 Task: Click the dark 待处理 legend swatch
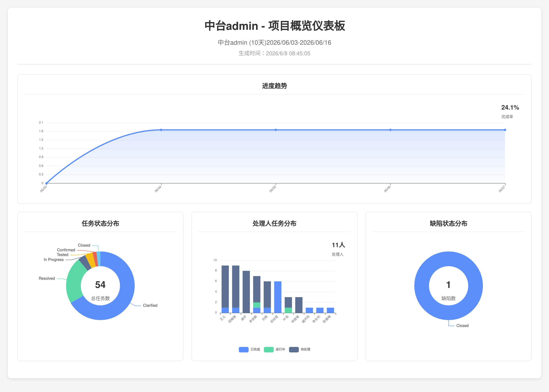pyautogui.click(x=294, y=349)
